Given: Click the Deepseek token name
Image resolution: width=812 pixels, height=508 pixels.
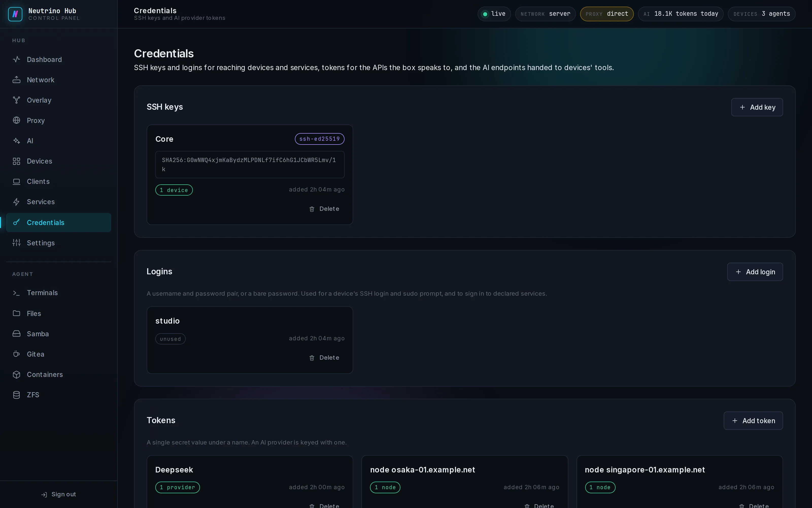Looking at the screenshot, I should pyautogui.click(x=174, y=470).
